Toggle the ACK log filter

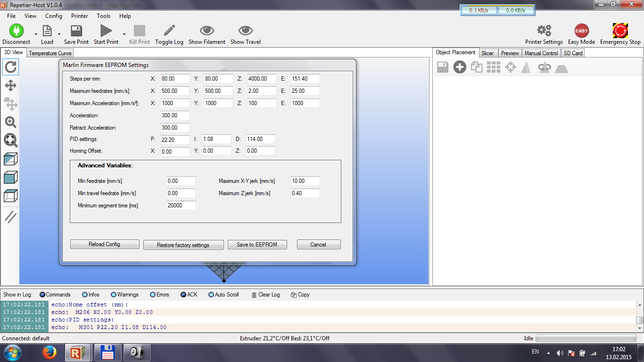coord(189,295)
